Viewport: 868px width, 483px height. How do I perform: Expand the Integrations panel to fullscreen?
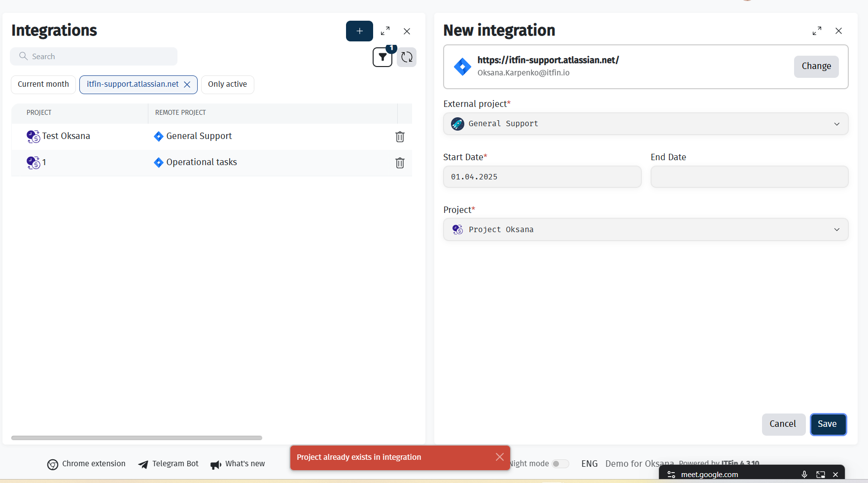(385, 31)
